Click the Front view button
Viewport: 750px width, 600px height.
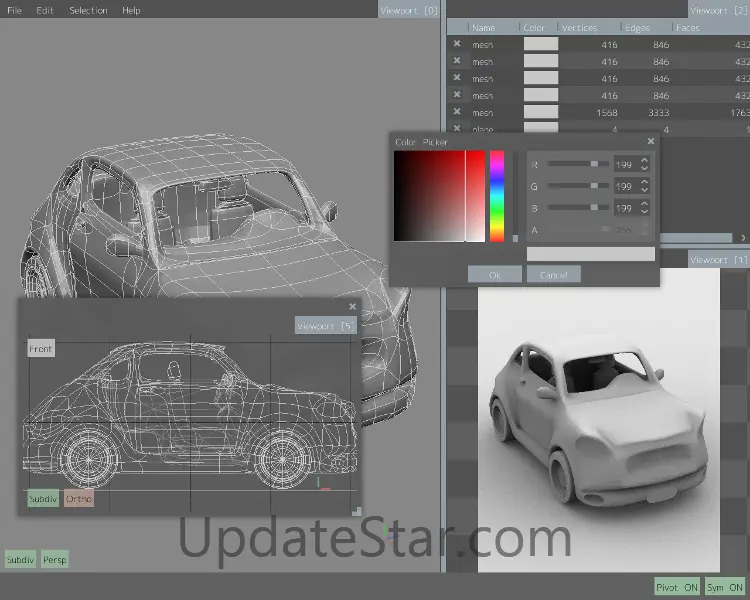click(41, 349)
